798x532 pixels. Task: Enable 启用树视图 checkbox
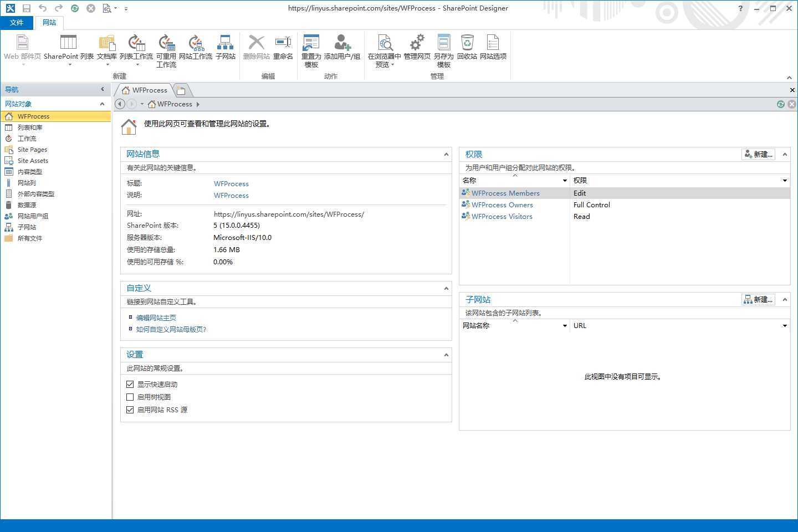tap(130, 397)
